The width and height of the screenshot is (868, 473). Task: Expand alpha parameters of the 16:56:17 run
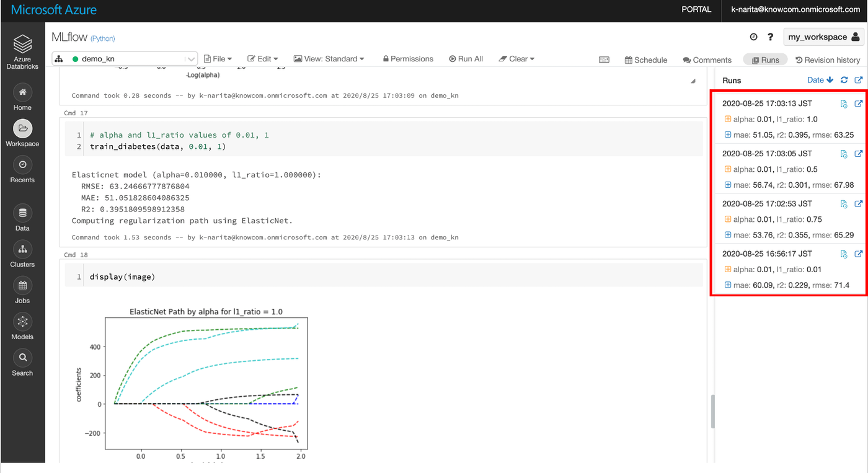click(727, 270)
